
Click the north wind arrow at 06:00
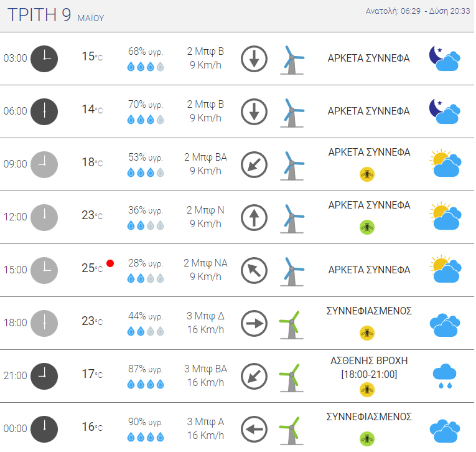(254, 112)
